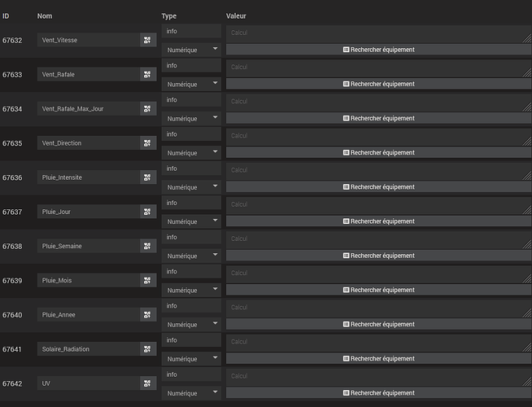
Task: Pick an icon for Pluie_Annee
Action: 148,315
